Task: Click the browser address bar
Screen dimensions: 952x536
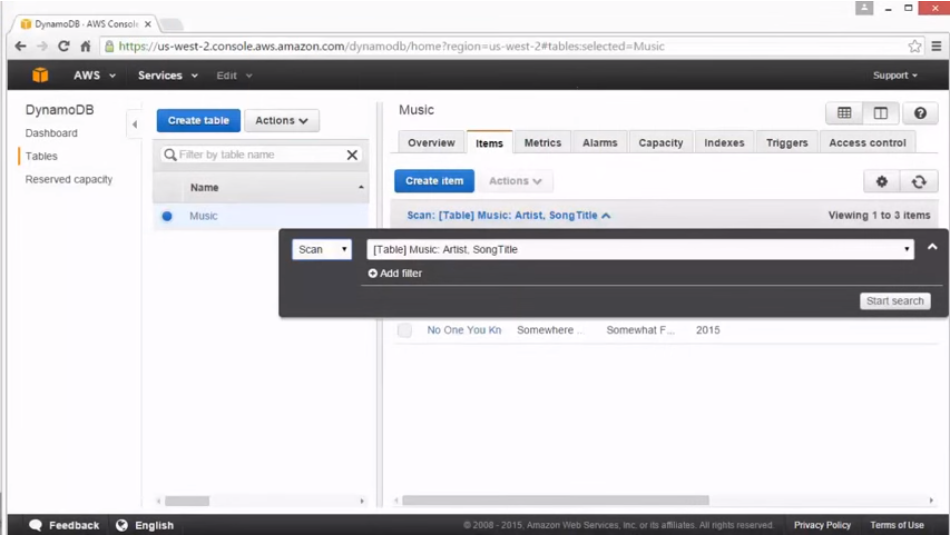Action: pos(510,46)
